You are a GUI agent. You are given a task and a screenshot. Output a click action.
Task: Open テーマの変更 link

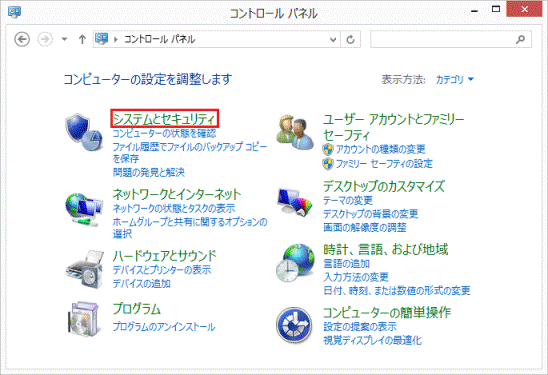pyautogui.click(x=348, y=200)
